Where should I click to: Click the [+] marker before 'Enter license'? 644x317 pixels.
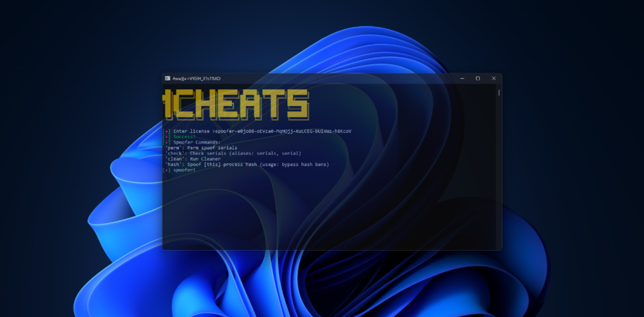167,131
